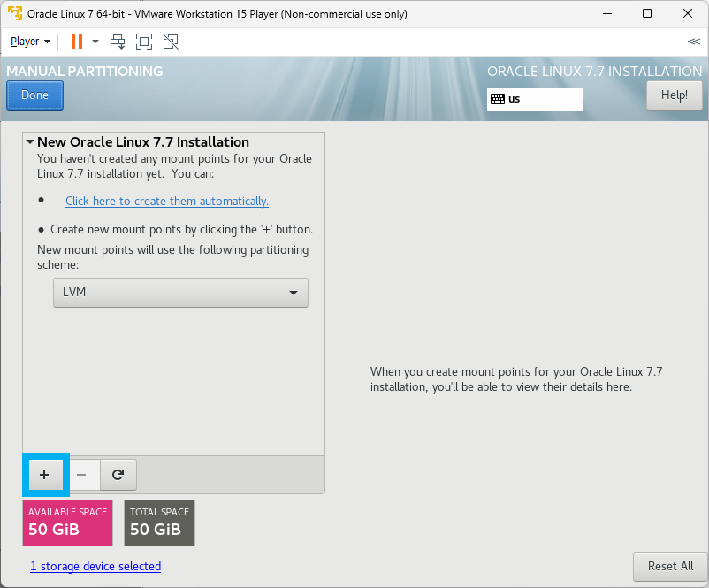
Task: Minimize the VMware Player window
Action: coord(607,13)
